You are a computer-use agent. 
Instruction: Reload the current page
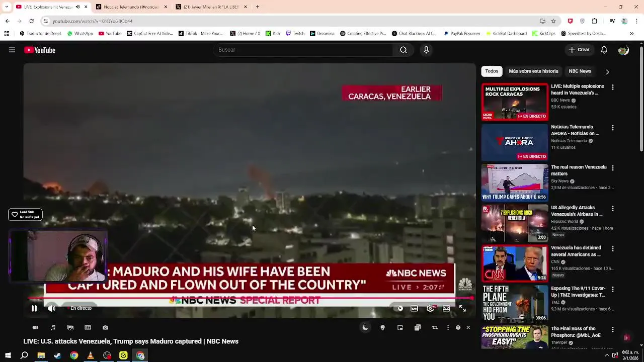(31, 21)
